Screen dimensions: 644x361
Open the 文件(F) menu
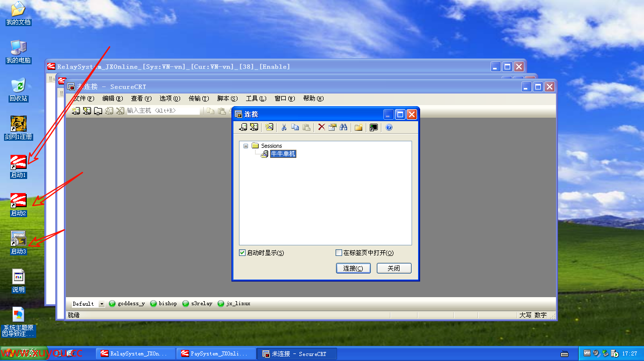84,99
